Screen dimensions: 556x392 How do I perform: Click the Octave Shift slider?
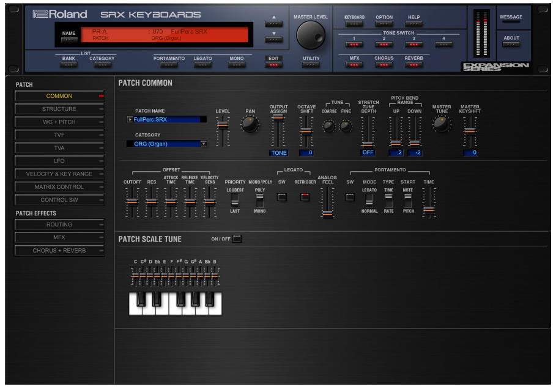pos(306,131)
